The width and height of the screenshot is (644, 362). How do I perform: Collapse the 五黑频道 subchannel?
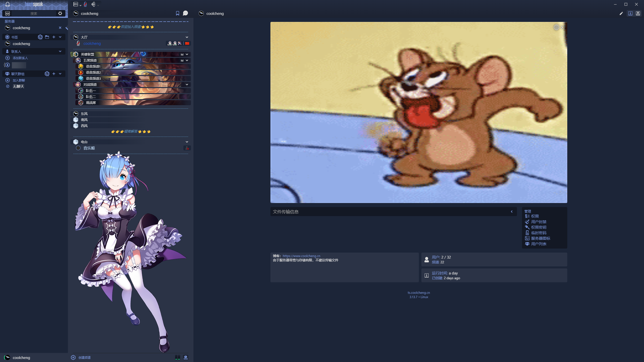point(187,60)
